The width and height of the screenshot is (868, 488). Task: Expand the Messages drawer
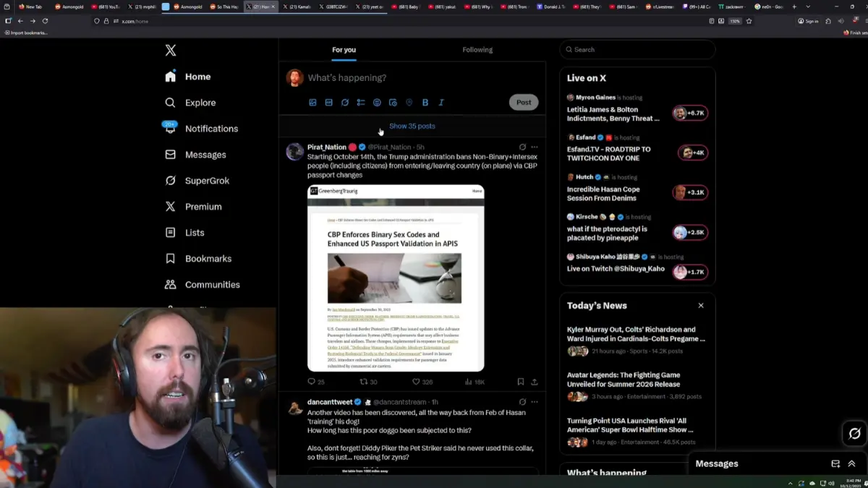[851, 464]
